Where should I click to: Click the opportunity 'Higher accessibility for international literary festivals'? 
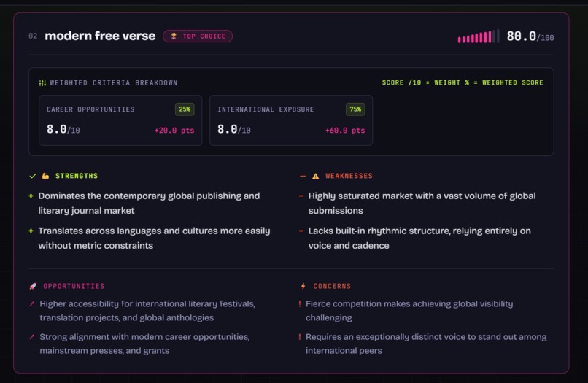pyautogui.click(x=147, y=311)
